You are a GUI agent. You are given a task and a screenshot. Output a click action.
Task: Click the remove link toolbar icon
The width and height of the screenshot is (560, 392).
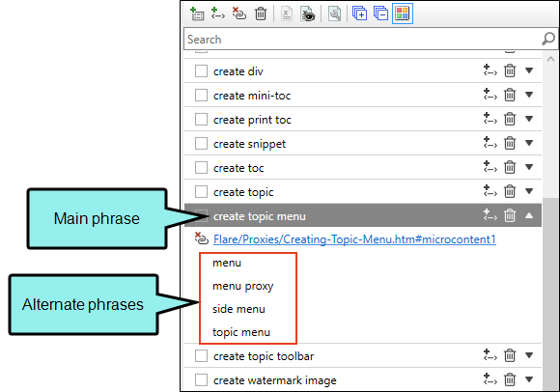[x=239, y=14]
